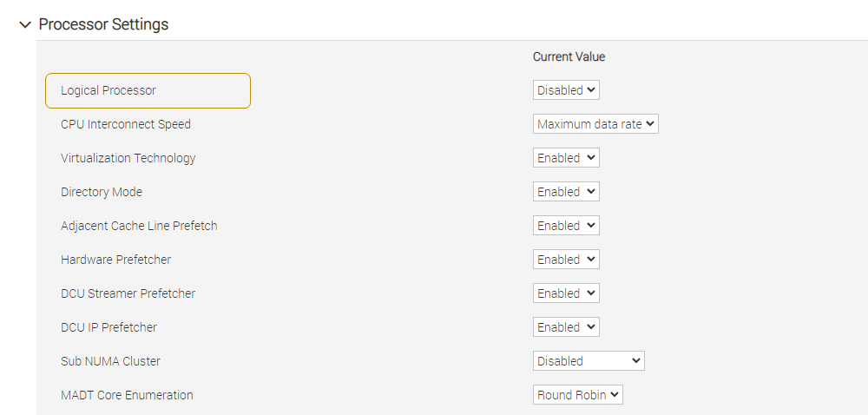Open the Logical Processor dropdown

pos(566,90)
